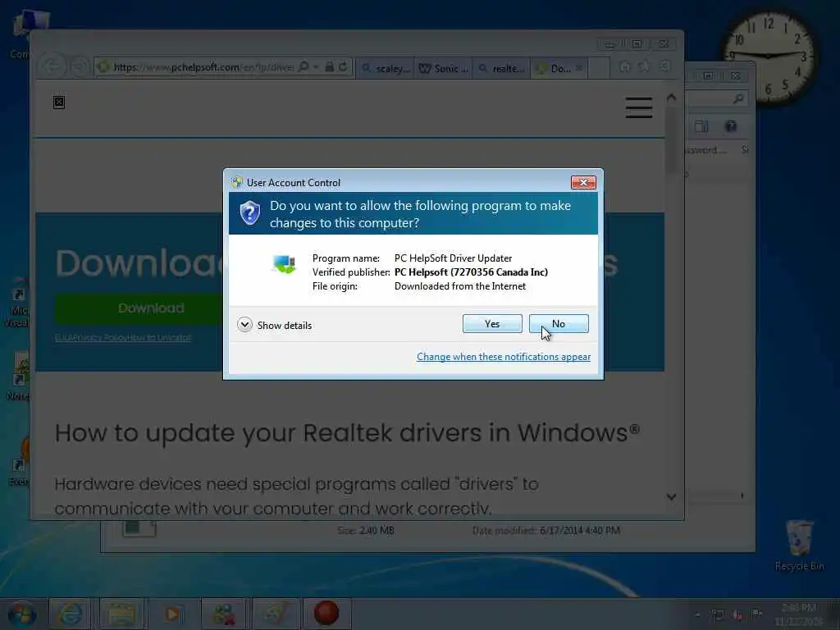Image resolution: width=840 pixels, height=630 pixels.
Task: Click the UAC title bar shield icon
Action: [237, 183]
